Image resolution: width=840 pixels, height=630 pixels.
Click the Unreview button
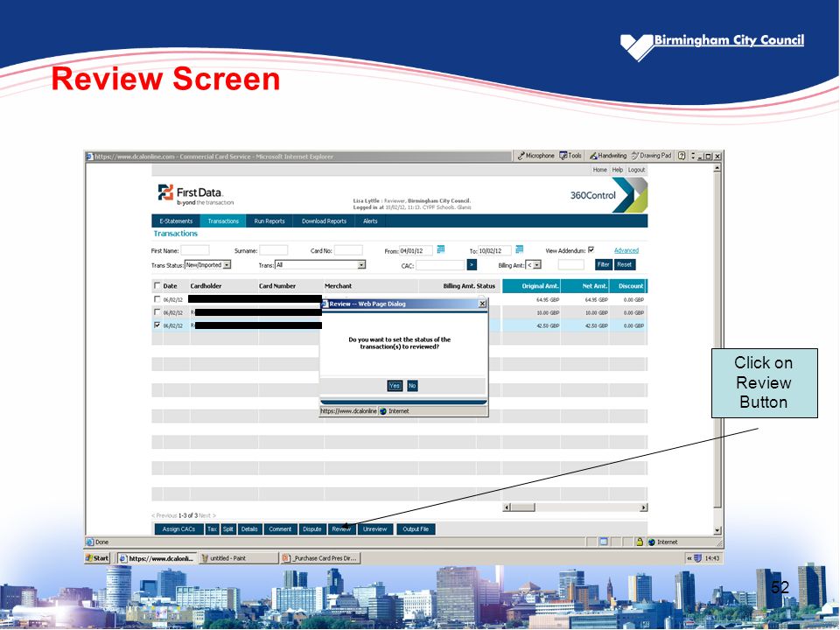click(375, 529)
